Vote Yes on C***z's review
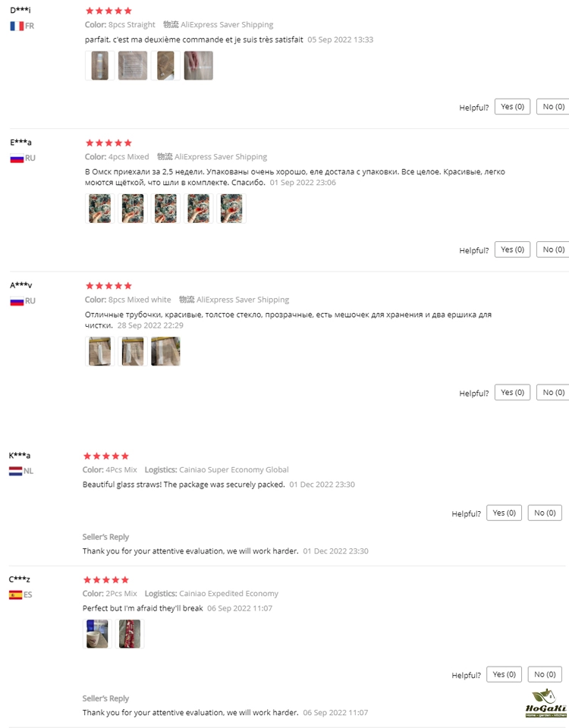 [x=504, y=675]
